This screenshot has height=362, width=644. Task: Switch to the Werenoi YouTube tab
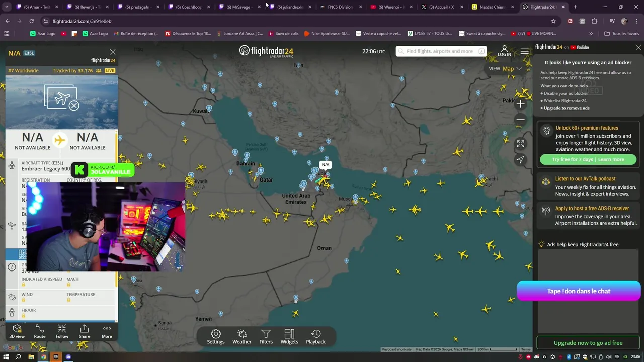[x=390, y=7]
